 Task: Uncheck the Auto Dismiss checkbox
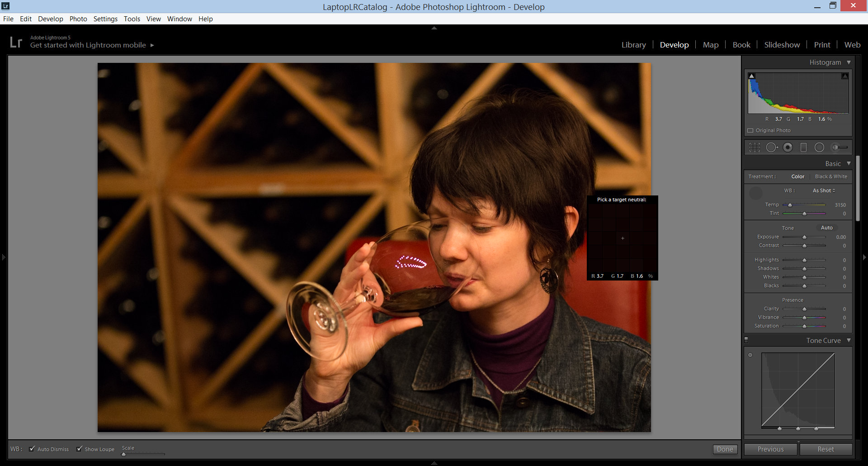pyautogui.click(x=32, y=449)
